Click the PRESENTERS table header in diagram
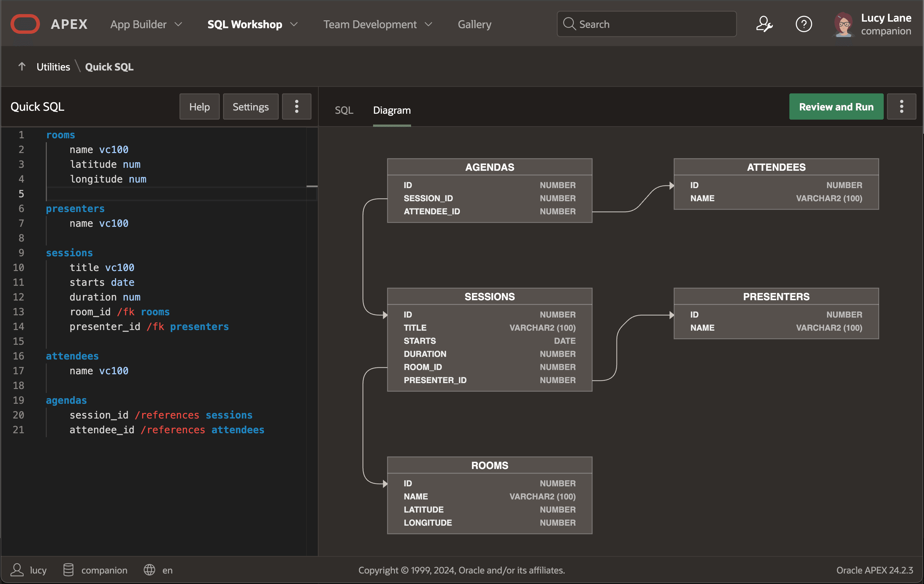This screenshot has height=584, width=924. [776, 296]
